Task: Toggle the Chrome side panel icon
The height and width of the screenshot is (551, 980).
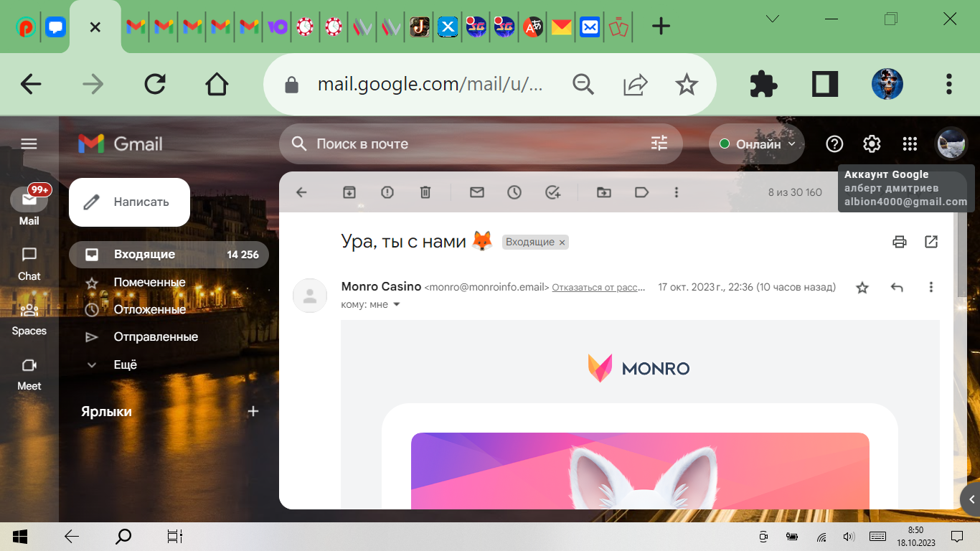Action: tap(825, 85)
